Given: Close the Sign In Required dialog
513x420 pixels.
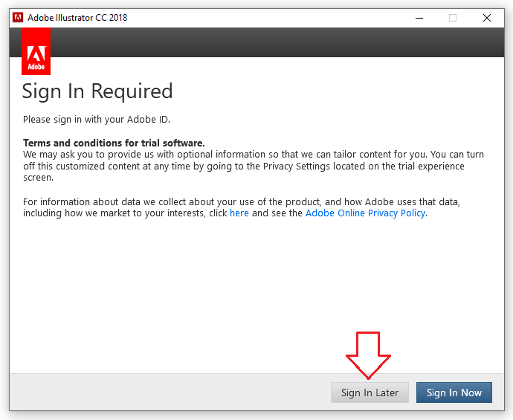Looking at the screenshot, I should click(x=487, y=18).
